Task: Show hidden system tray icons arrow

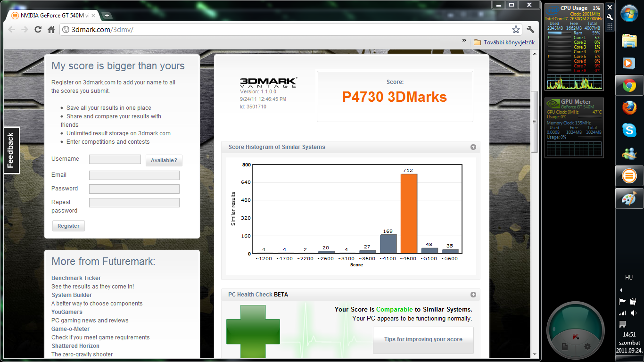Action: point(621,290)
